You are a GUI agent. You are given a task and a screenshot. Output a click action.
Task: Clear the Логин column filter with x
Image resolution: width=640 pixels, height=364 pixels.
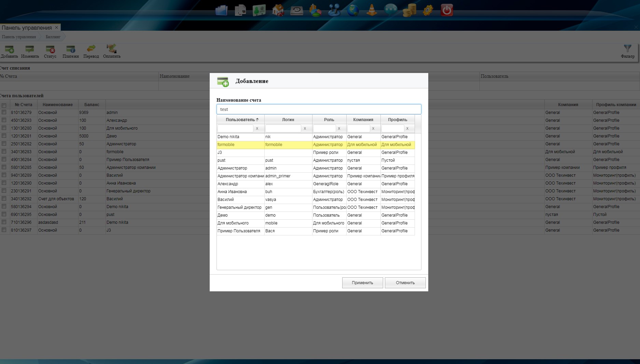[x=305, y=129]
